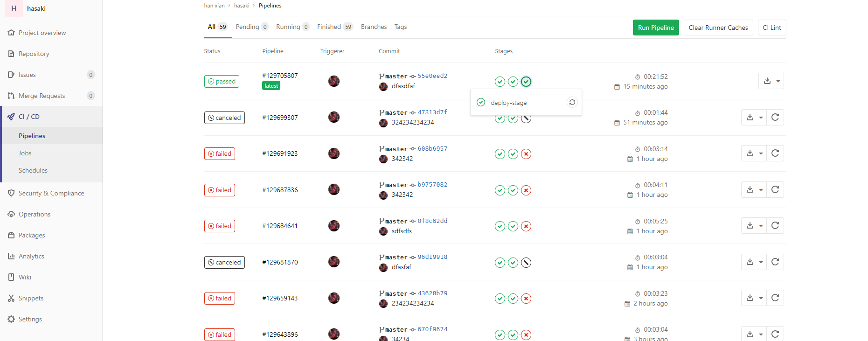This screenshot has width=868, height=341.
Task: Select the All pipelines tab
Action: click(217, 27)
